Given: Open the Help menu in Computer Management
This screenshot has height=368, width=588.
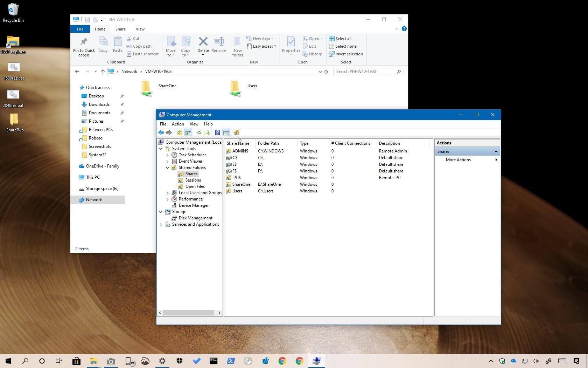Looking at the screenshot, I should point(208,124).
